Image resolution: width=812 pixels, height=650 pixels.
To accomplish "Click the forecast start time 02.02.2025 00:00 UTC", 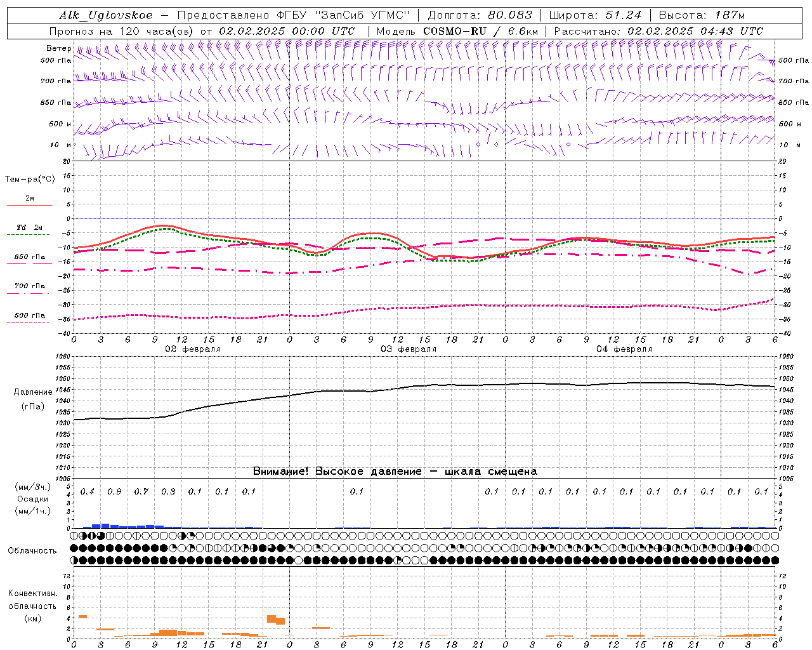I will pos(287,31).
